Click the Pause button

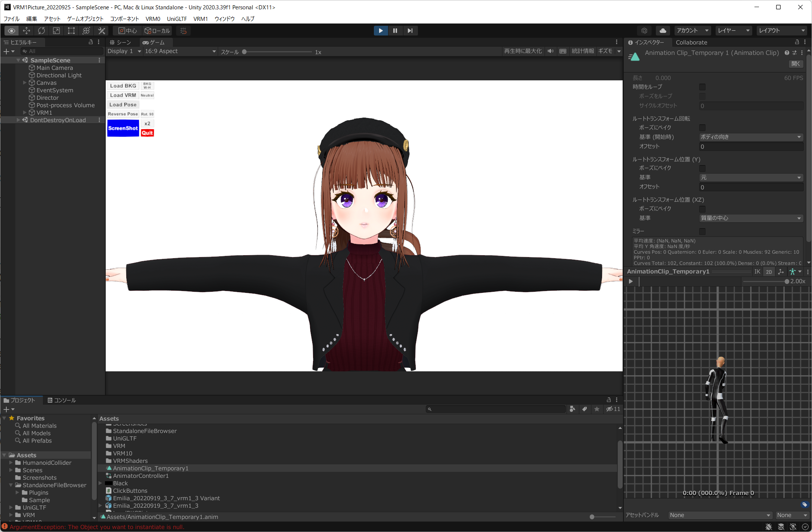[x=395, y=31]
